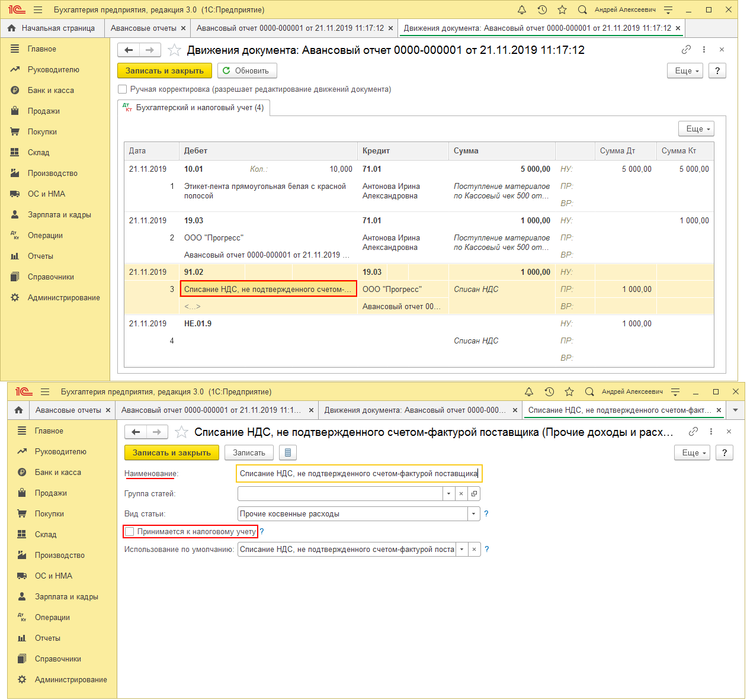Click Обновить button
Image resolution: width=747 pixels, height=700 pixels.
click(247, 70)
